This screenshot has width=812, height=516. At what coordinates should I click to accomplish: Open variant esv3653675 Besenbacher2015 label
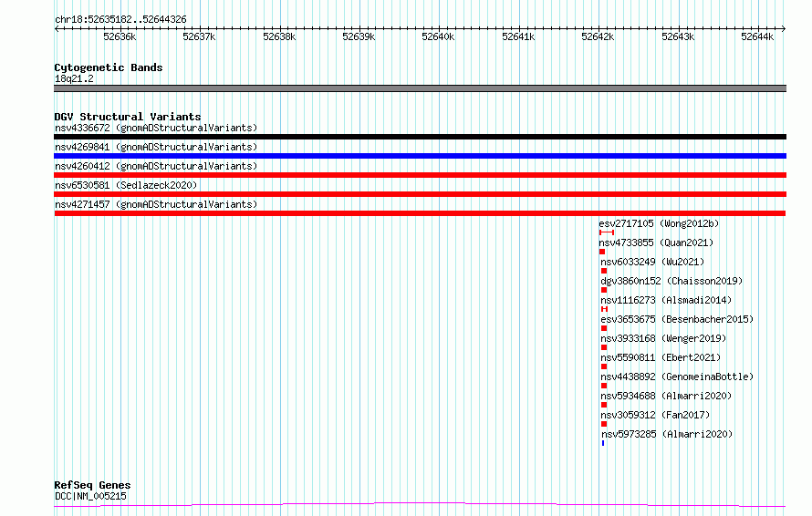677,319
